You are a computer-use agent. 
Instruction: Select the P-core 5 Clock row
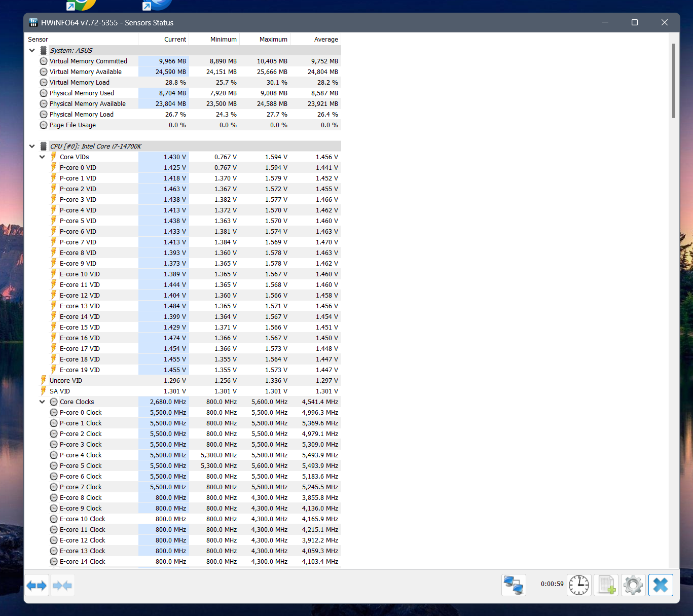tap(183, 465)
